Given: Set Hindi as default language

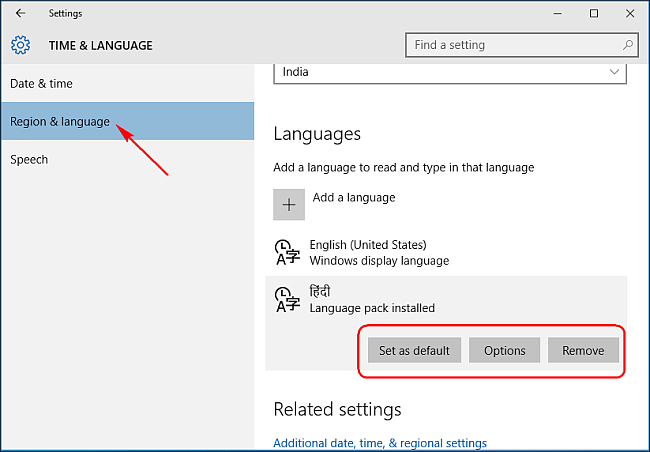Looking at the screenshot, I should [x=415, y=351].
